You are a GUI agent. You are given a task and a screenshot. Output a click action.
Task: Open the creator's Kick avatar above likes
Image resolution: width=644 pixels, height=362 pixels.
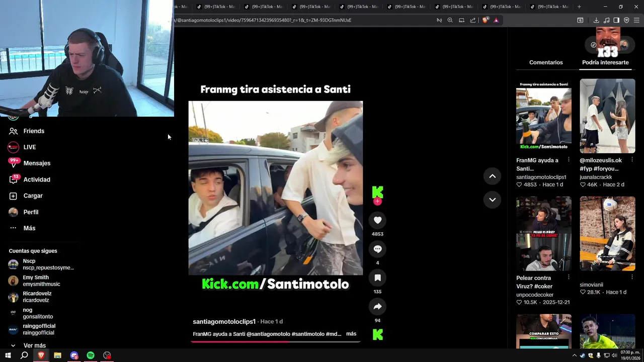click(377, 192)
